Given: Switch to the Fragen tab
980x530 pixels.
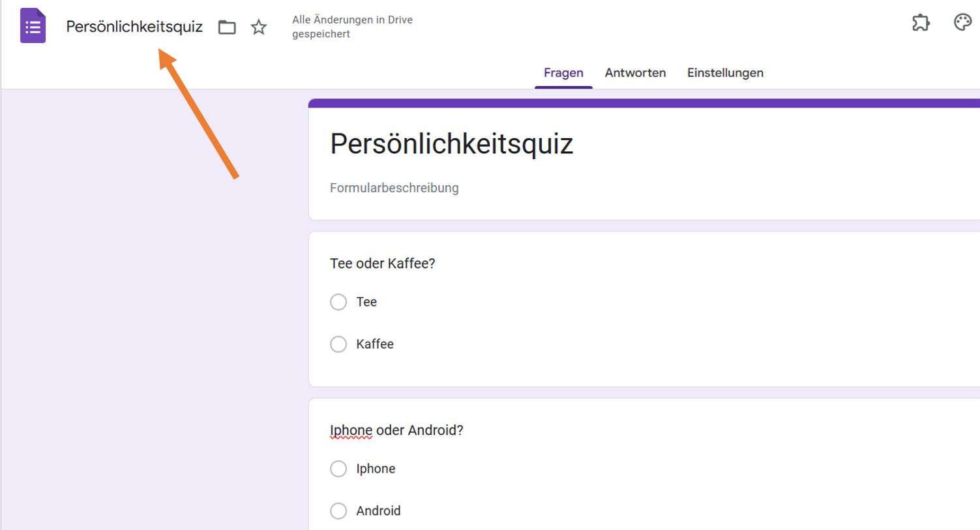Looking at the screenshot, I should pos(563,73).
